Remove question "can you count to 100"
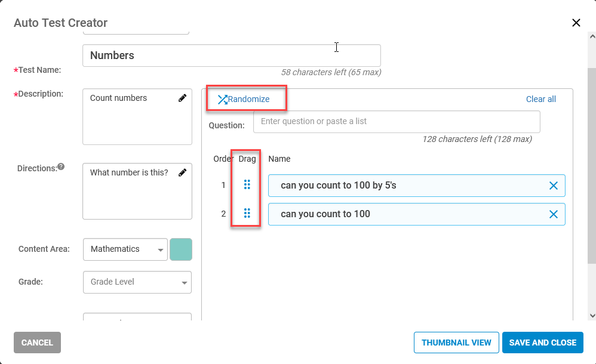 click(554, 214)
